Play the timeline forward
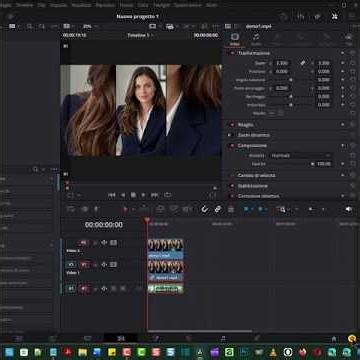 143,195
